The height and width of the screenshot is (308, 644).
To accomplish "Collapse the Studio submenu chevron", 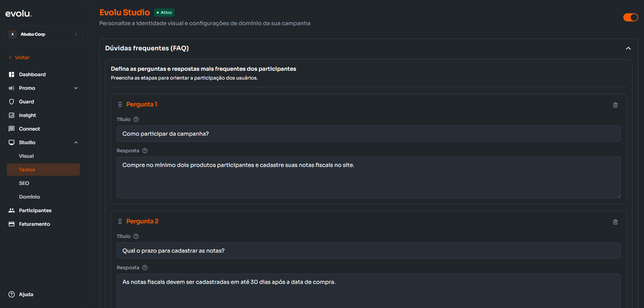I will click(76, 142).
